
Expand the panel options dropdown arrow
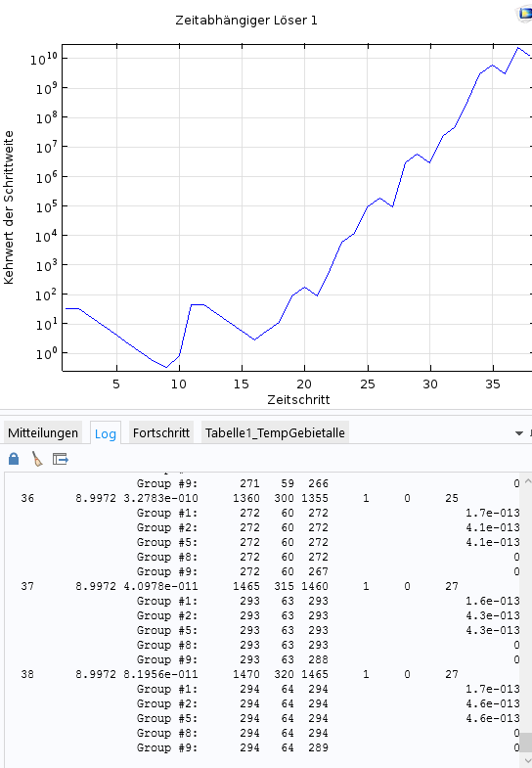point(519,433)
